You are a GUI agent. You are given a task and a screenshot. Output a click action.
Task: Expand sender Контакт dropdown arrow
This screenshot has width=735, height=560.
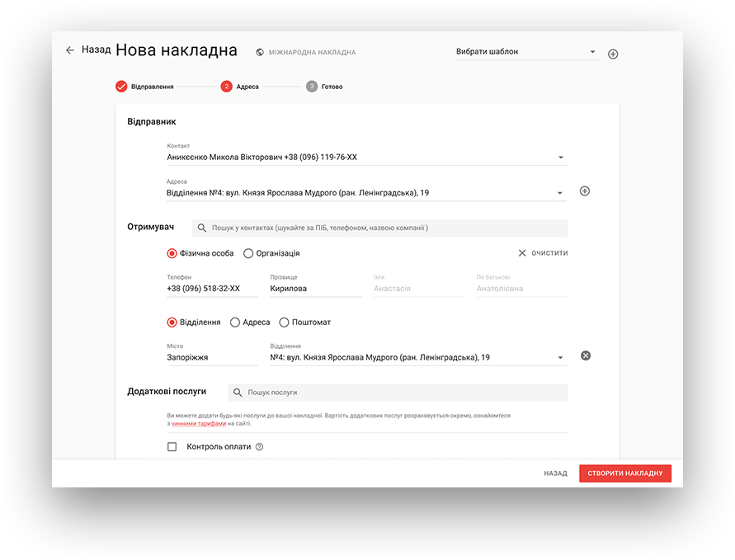[561, 158]
